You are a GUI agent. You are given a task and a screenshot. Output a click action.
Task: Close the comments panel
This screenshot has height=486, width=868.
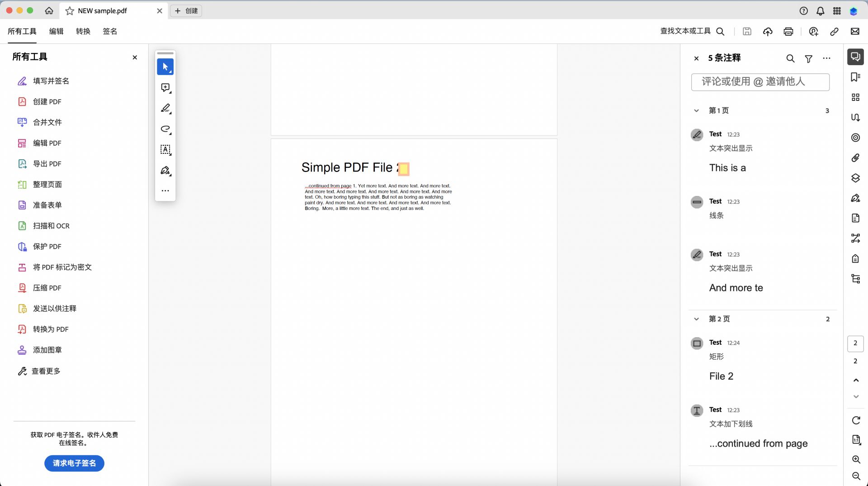(696, 58)
